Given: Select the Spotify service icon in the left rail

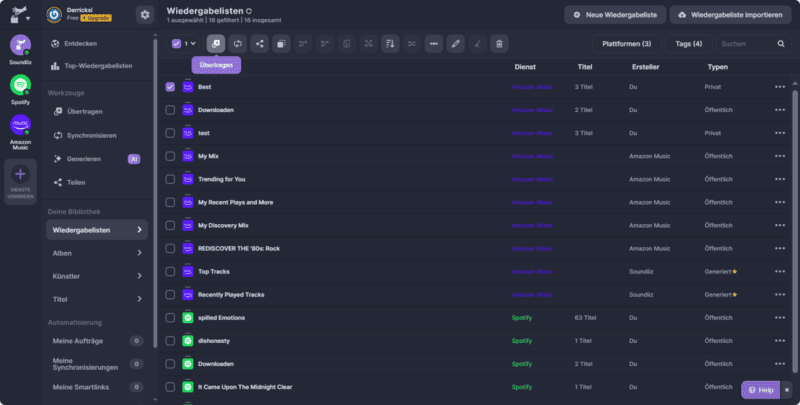Looking at the screenshot, I should click(x=20, y=86).
